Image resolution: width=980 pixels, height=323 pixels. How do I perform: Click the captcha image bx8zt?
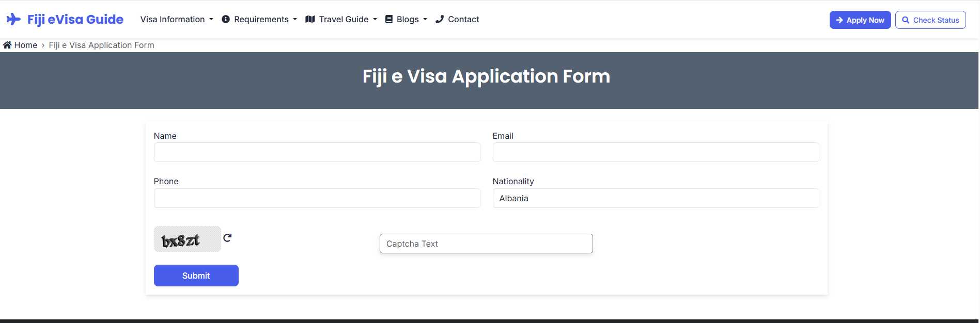click(x=188, y=239)
